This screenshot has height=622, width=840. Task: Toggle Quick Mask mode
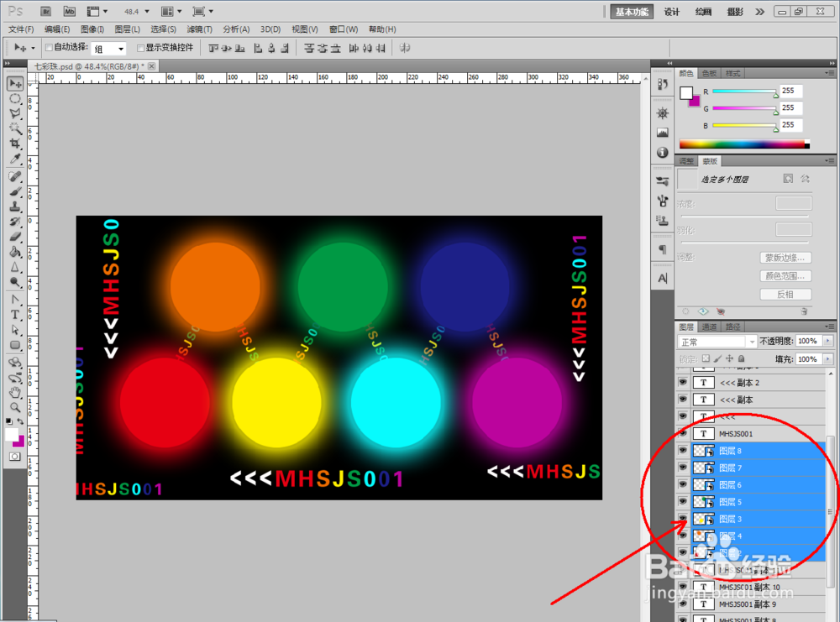coord(15,457)
